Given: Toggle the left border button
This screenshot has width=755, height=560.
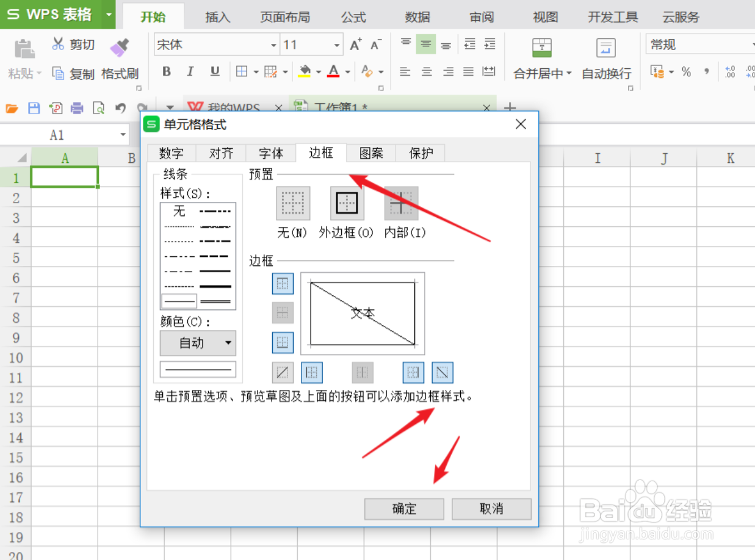Looking at the screenshot, I should (x=312, y=372).
